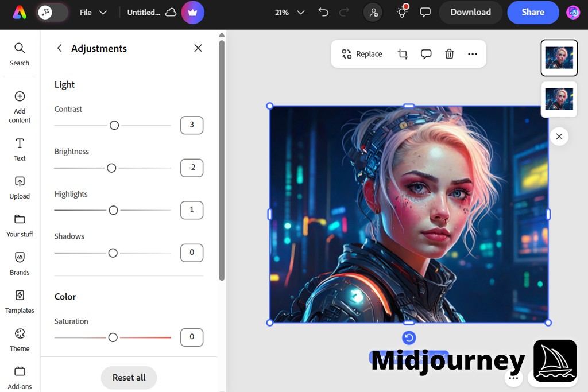This screenshot has height=392, width=588.
Task: Undo the last action
Action: click(x=323, y=13)
